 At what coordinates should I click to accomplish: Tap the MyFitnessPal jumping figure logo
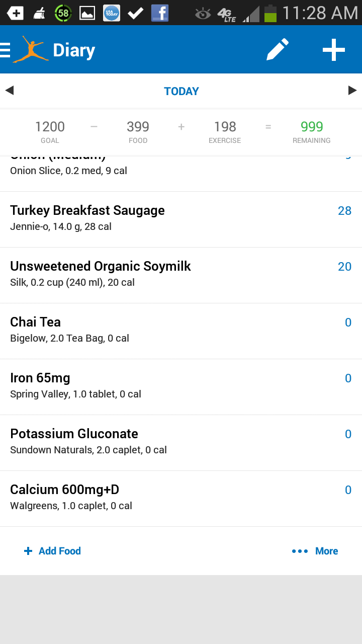30,50
